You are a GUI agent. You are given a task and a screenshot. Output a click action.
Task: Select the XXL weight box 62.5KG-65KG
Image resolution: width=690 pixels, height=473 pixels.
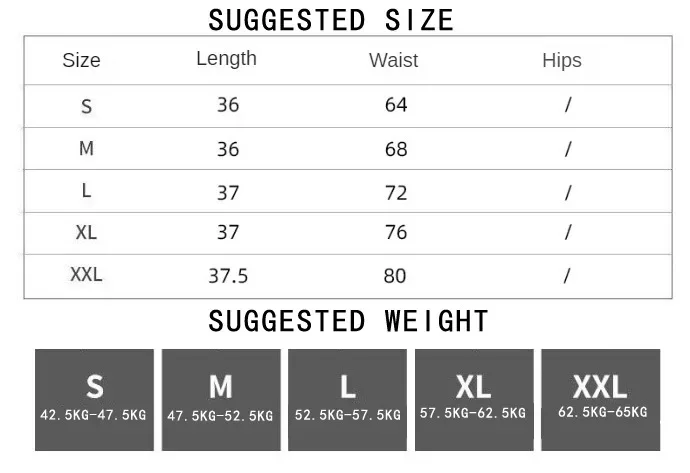(600, 399)
